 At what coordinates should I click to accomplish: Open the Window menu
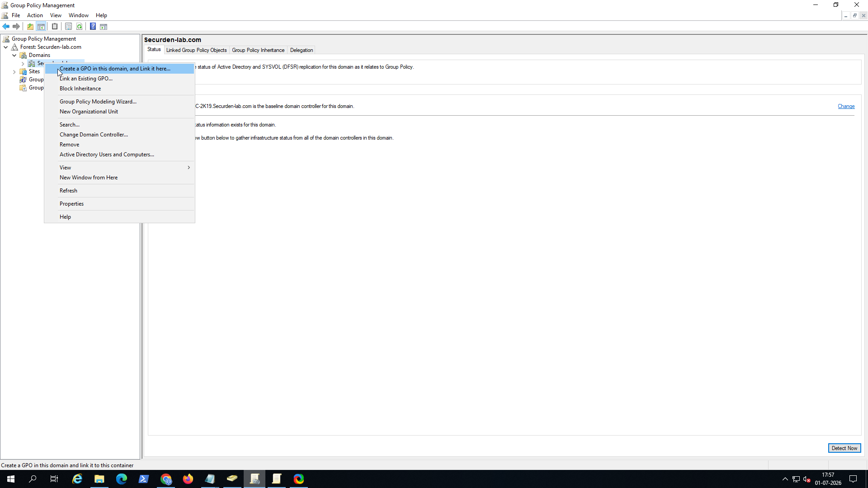pos(79,15)
